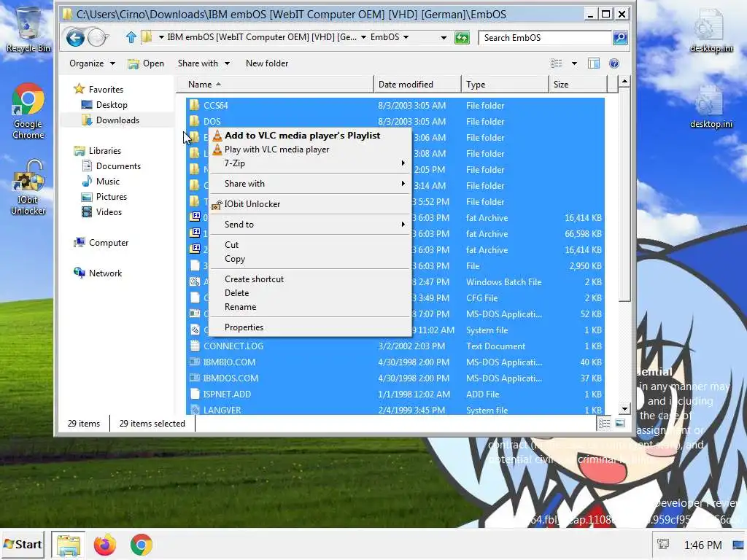This screenshot has height=560, width=747.
Task: Open Chrome from the taskbar
Action: coord(142,545)
